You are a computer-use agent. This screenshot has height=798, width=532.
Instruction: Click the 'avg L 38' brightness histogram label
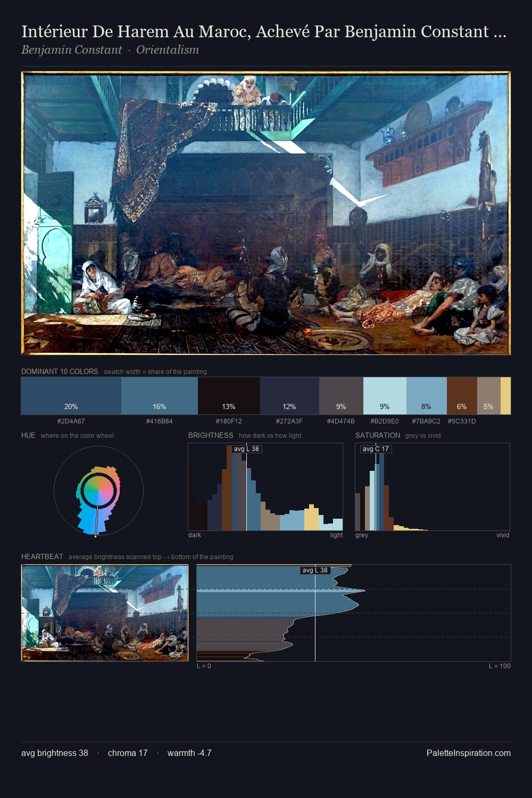pyautogui.click(x=246, y=449)
